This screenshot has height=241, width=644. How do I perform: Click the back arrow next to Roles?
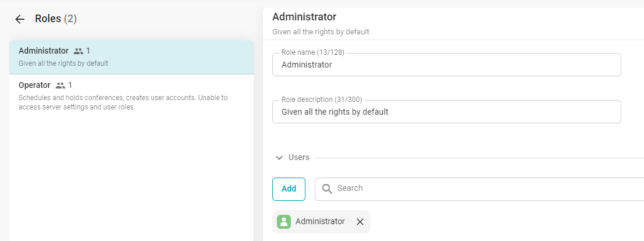(20, 19)
